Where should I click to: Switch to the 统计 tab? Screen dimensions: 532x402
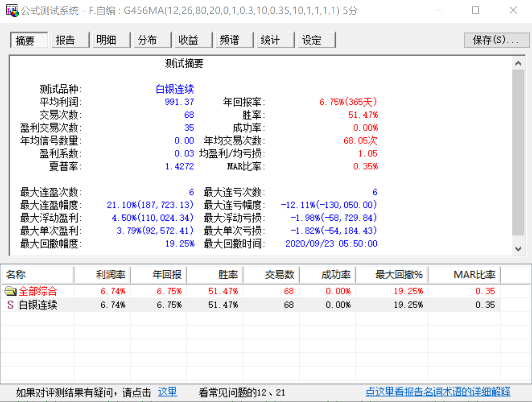pos(275,40)
